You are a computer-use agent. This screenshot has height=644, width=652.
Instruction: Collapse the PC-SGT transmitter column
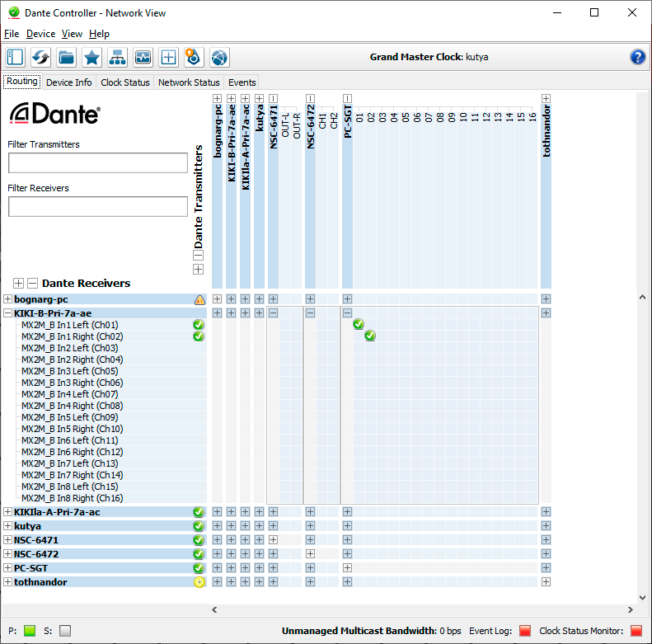[x=348, y=99]
